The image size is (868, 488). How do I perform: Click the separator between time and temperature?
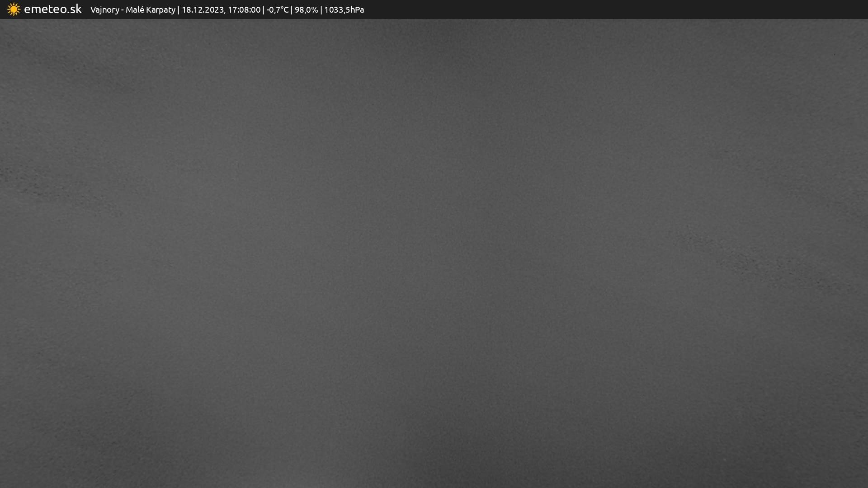point(264,10)
